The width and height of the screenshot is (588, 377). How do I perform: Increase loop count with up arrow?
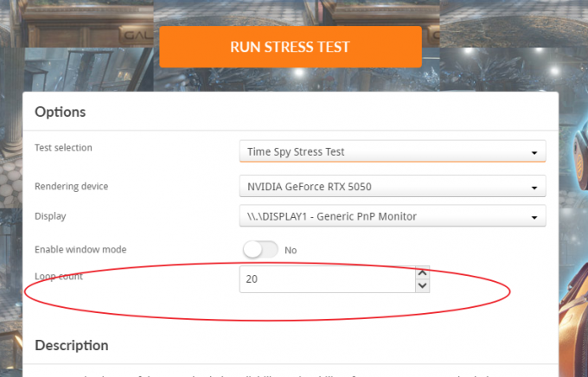click(x=423, y=272)
